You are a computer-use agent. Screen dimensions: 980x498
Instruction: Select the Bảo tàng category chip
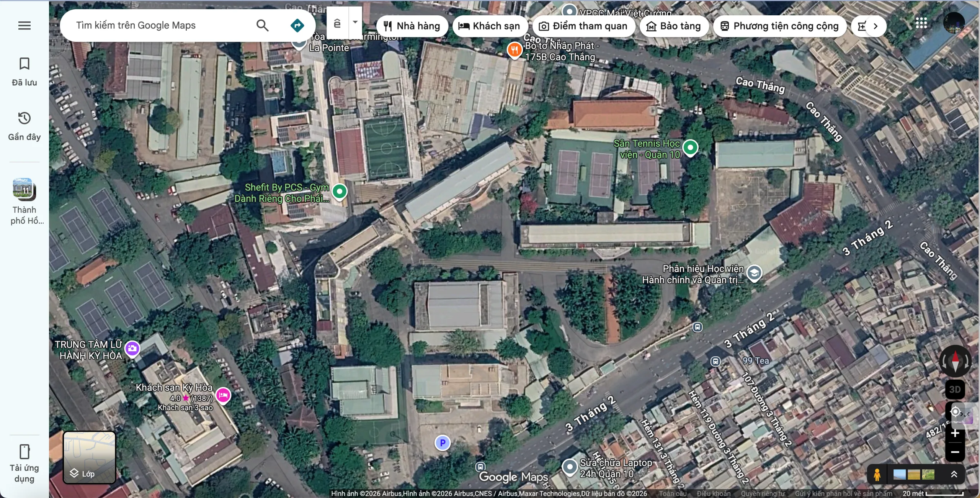pyautogui.click(x=674, y=26)
